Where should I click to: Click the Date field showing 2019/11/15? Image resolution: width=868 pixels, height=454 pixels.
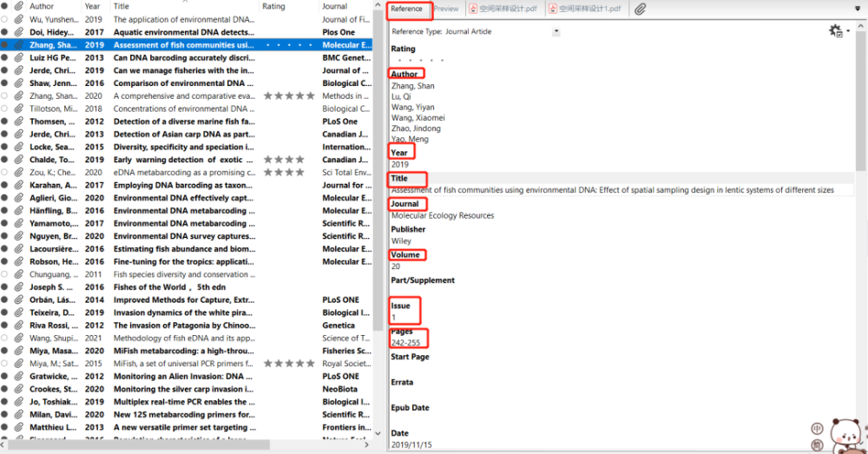411,444
